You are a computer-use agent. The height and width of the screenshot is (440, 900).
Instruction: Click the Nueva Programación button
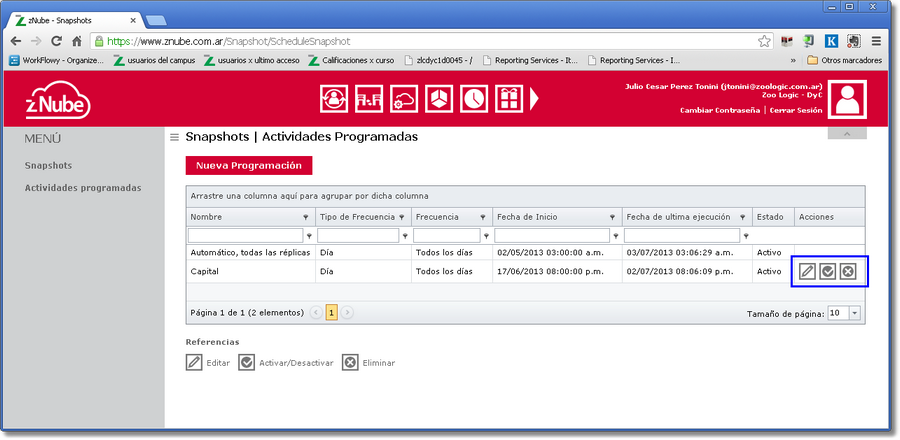[249, 166]
